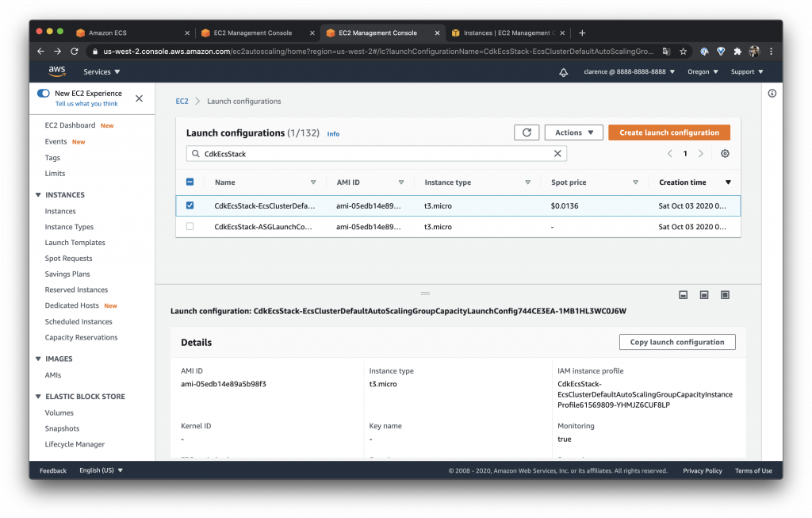
Task: Open AMIs in sidebar
Action: (x=53, y=375)
